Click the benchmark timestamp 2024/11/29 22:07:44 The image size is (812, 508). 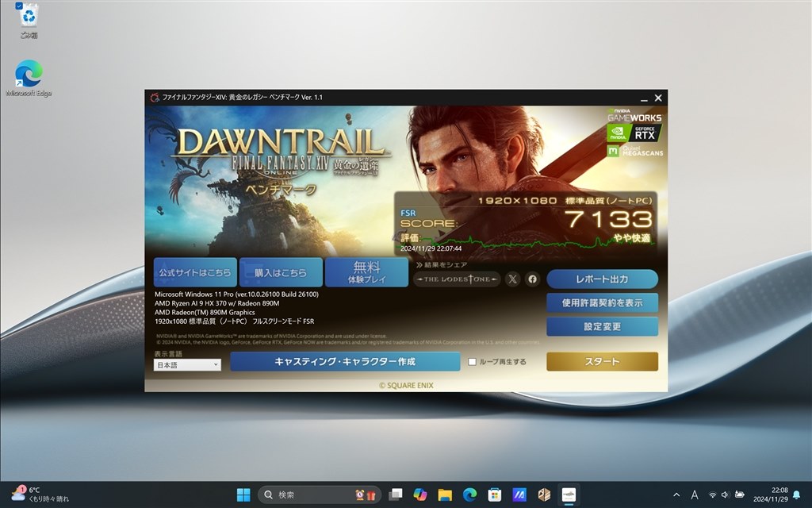[x=431, y=248]
